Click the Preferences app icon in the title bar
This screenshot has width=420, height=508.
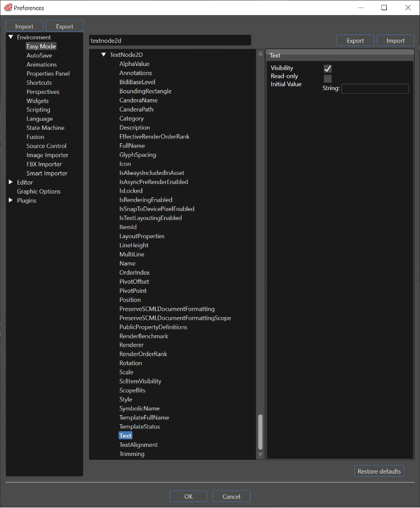click(8, 8)
